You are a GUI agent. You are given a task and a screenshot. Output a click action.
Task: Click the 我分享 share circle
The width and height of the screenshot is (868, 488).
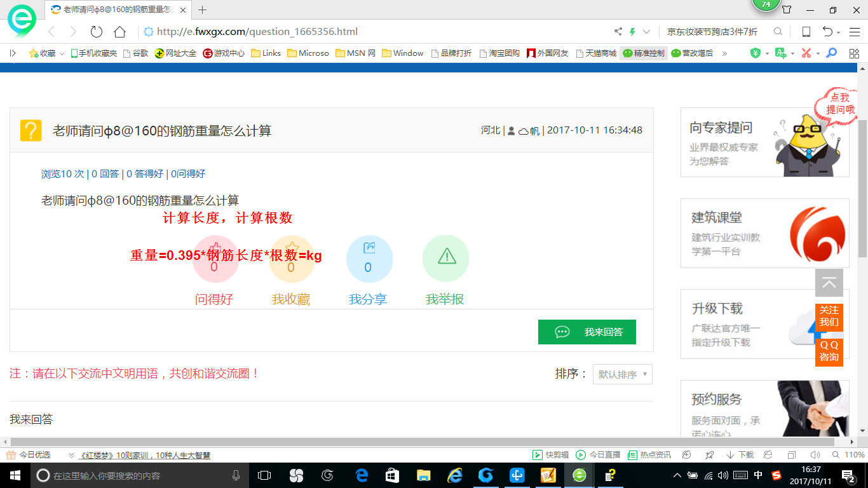tap(369, 259)
